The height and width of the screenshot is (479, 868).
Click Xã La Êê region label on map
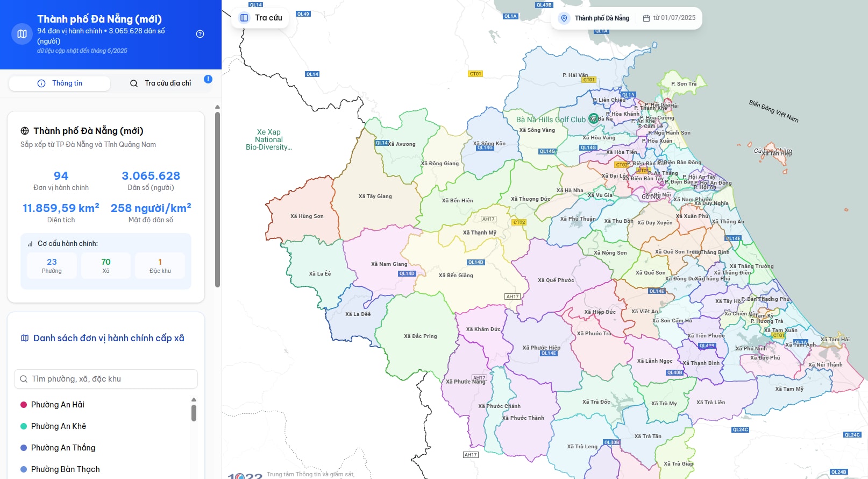320,274
